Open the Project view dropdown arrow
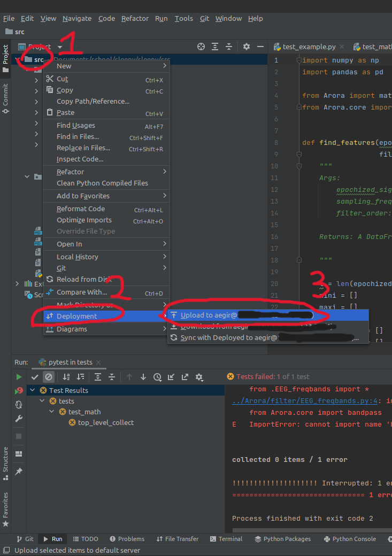The height and width of the screenshot is (556, 392). [60, 47]
